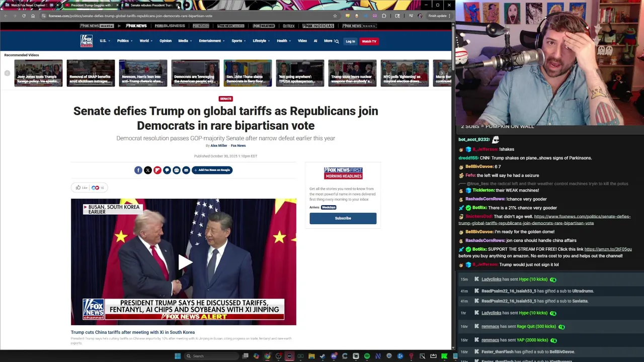
Task: Click the print article icon
Action: point(177,170)
